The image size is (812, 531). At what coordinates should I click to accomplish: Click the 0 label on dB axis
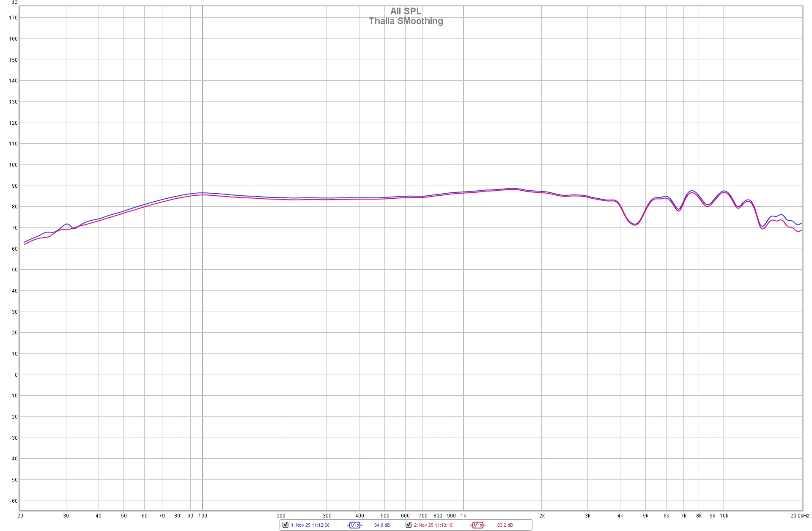(16, 375)
